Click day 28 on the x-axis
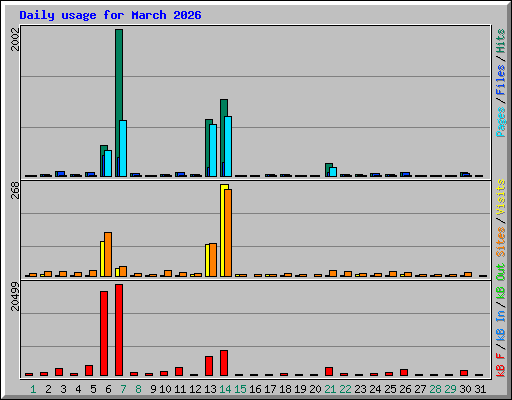 click(x=435, y=389)
